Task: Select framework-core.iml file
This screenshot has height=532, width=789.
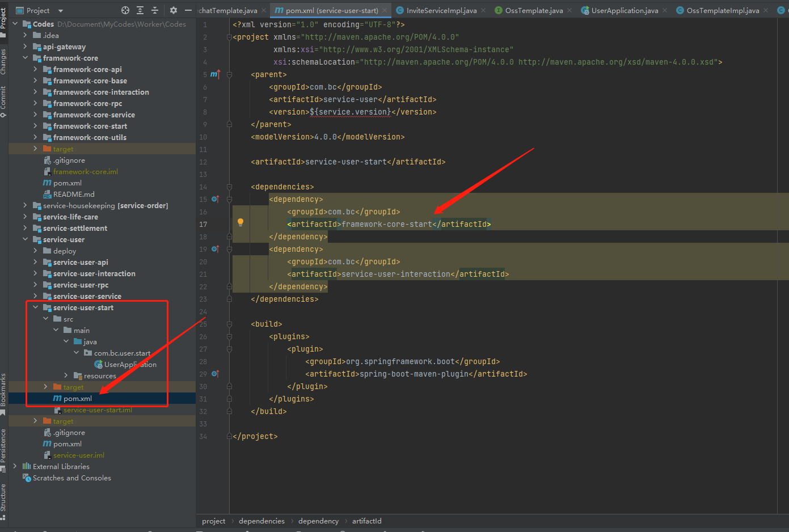Action: pyautogui.click(x=86, y=171)
